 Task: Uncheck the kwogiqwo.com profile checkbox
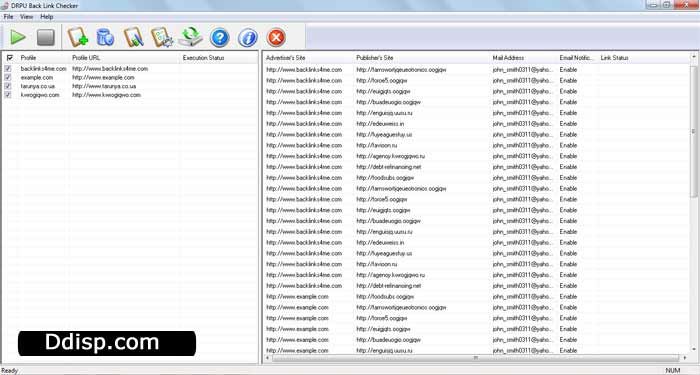8,95
